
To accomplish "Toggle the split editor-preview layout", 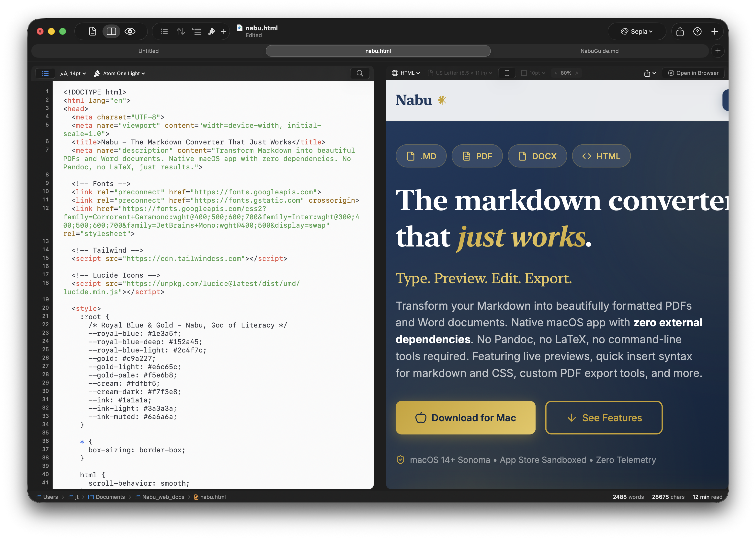I will [x=111, y=32].
